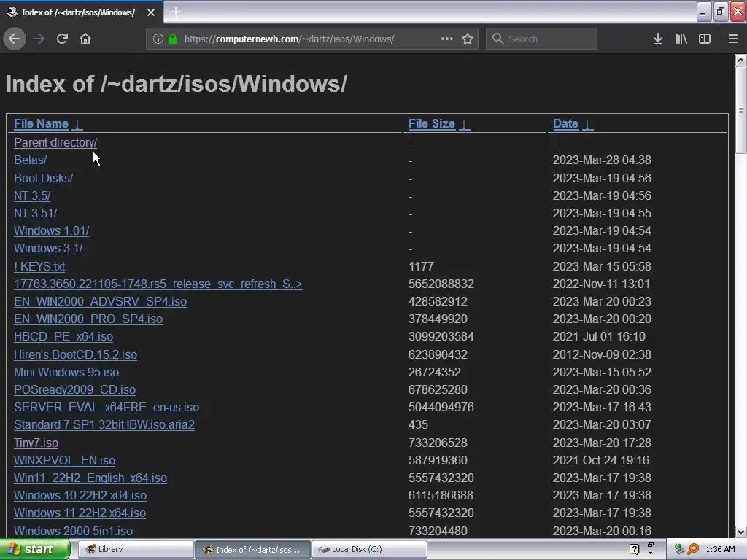
Task: Sort listing by File Size header
Action: pyautogui.click(x=432, y=123)
